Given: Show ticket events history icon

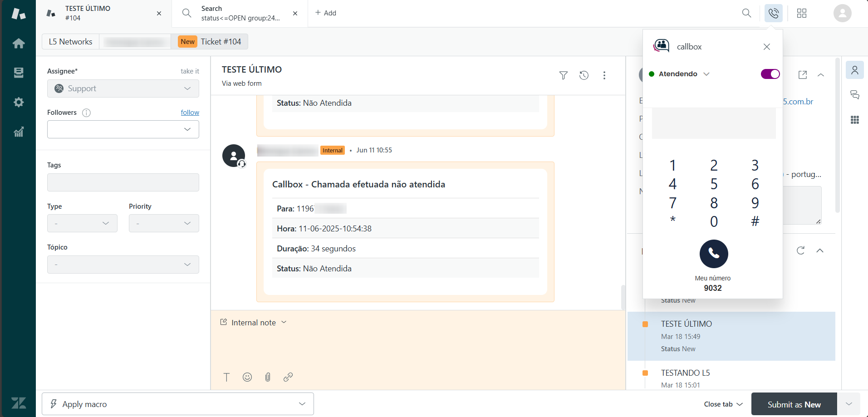Looking at the screenshot, I should pyautogui.click(x=584, y=75).
